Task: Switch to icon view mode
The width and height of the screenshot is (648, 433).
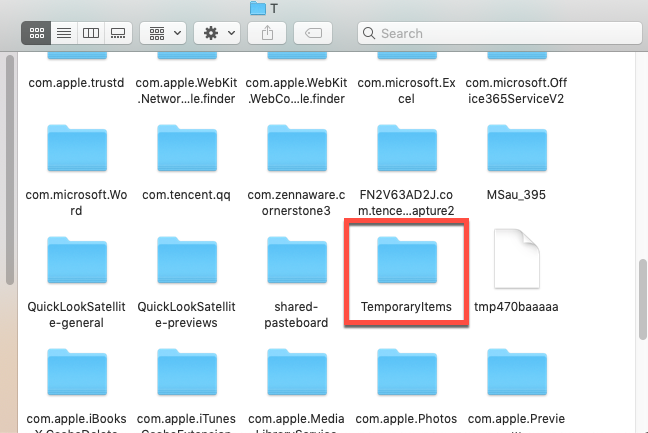Action: click(x=37, y=33)
